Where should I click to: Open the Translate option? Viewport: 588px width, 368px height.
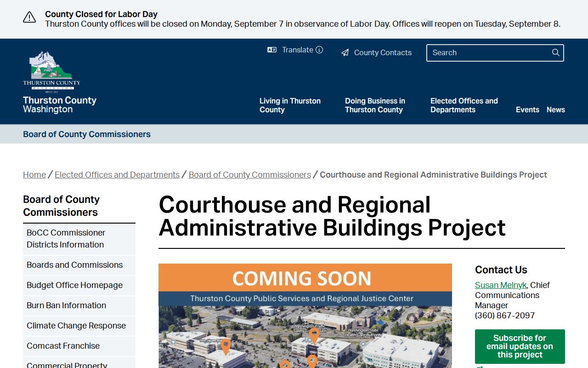tap(298, 50)
